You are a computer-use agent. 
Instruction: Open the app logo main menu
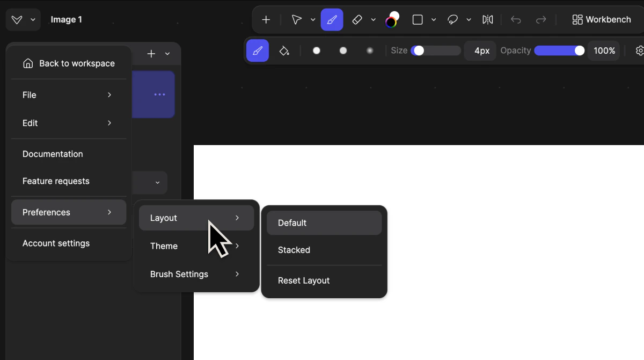(x=17, y=20)
